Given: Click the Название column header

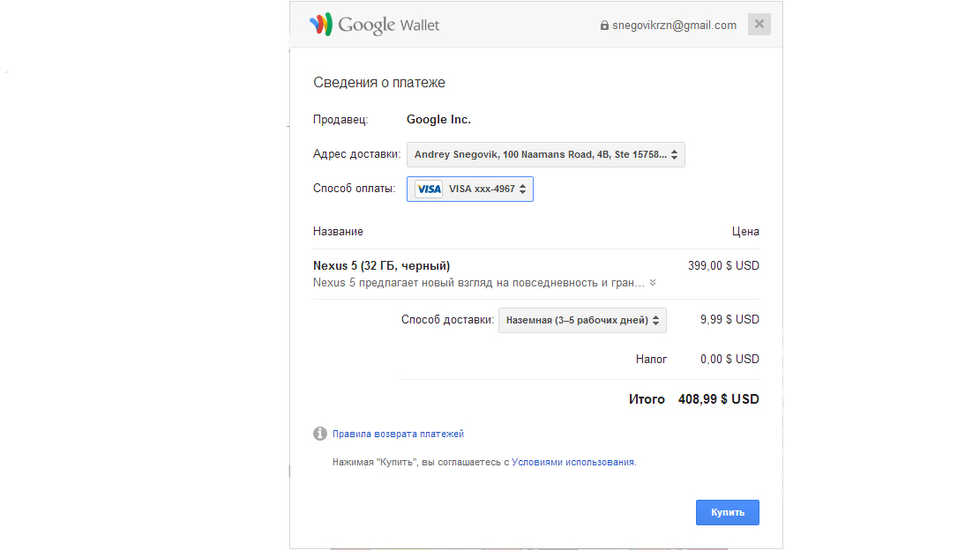Looking at the screenshot, I should (338, 232).
